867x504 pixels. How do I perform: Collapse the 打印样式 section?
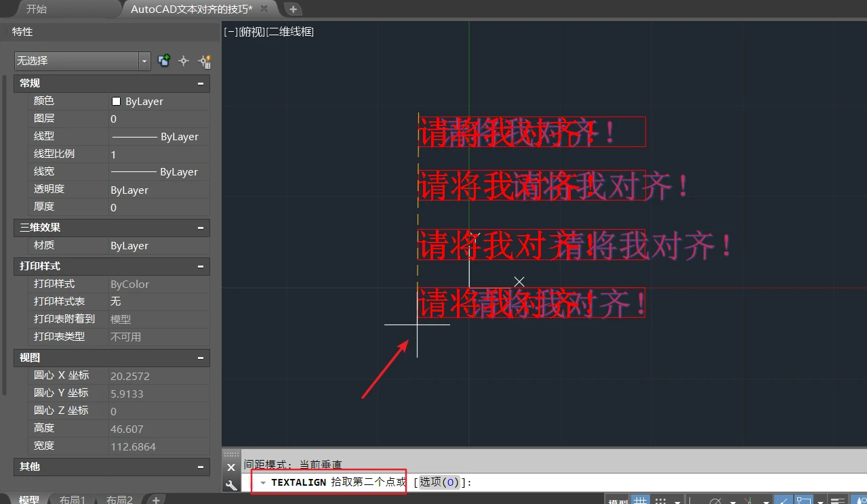(x=201, y=266)
